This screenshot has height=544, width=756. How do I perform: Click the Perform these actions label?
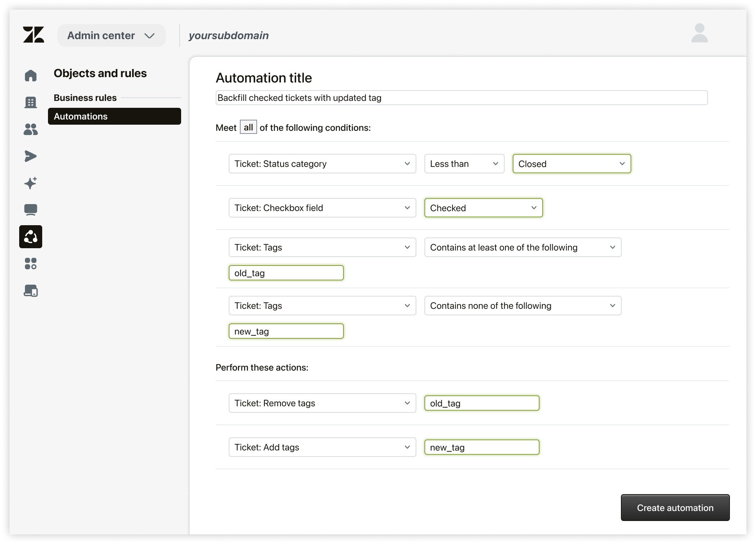[262, 368]
